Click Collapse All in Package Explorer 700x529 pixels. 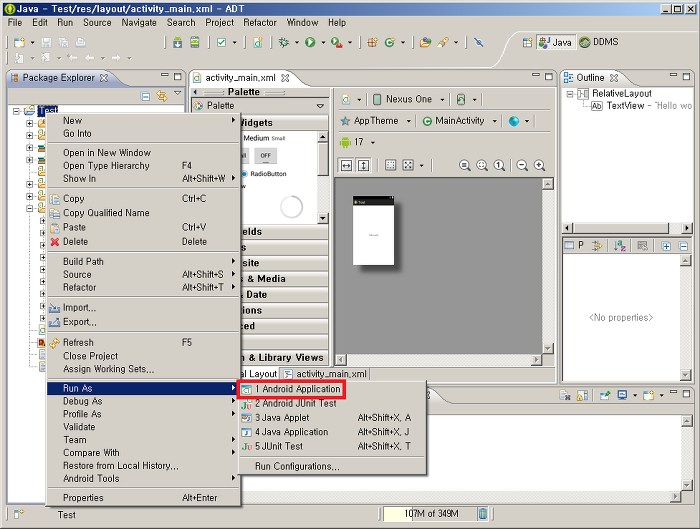click(145, 96)
